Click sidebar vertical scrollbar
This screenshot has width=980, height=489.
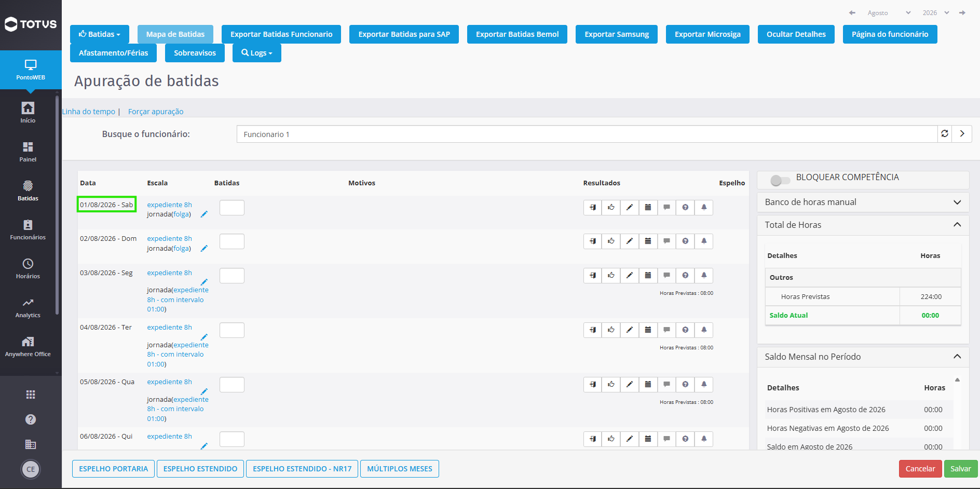tap(57, 205)
